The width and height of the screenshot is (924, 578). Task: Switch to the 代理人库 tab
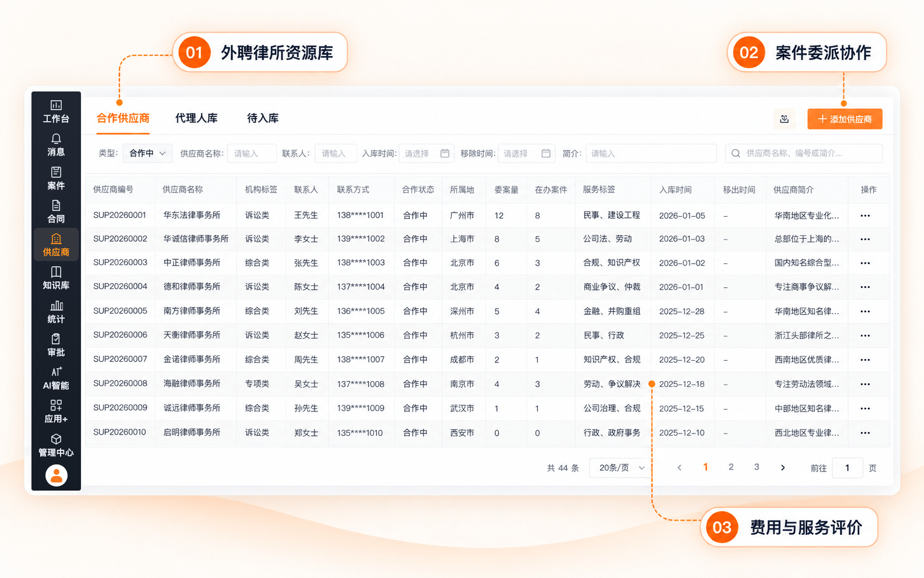[x=196, y=118]
